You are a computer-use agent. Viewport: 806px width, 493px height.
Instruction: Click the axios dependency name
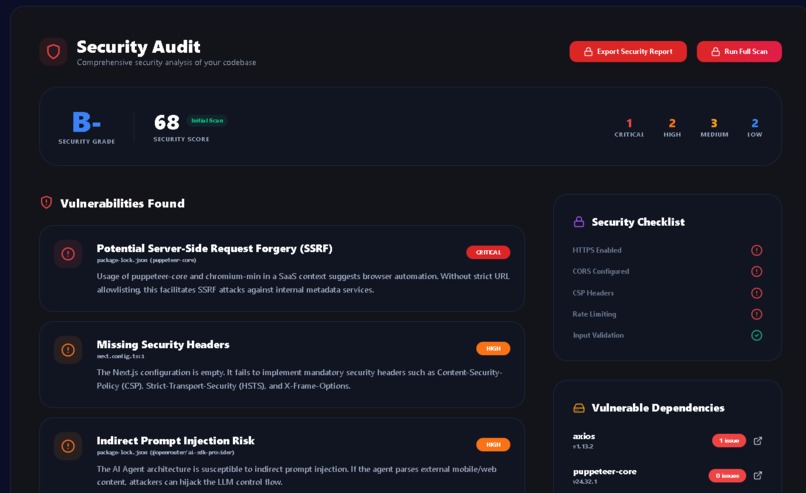(584, 436)
